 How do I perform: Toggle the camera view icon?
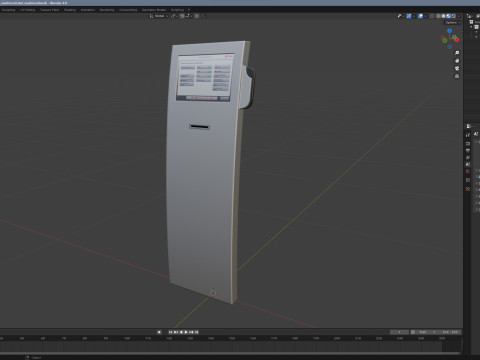click(x=457, y=68)
